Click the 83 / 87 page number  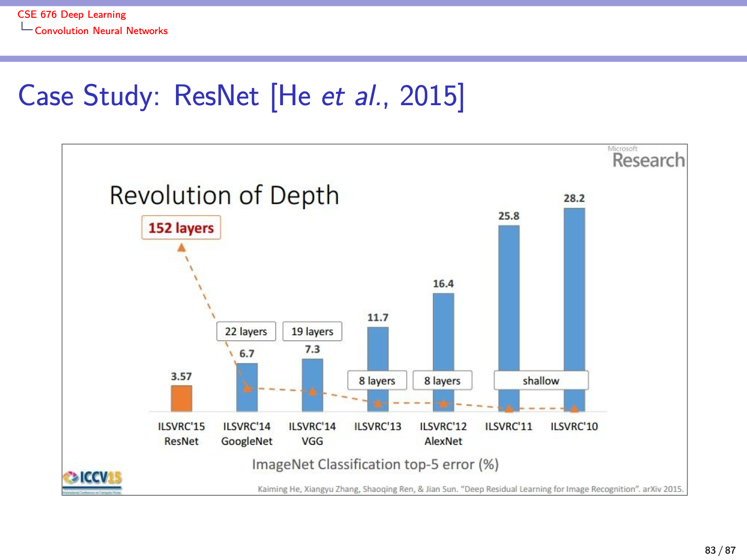click(720, 550)
